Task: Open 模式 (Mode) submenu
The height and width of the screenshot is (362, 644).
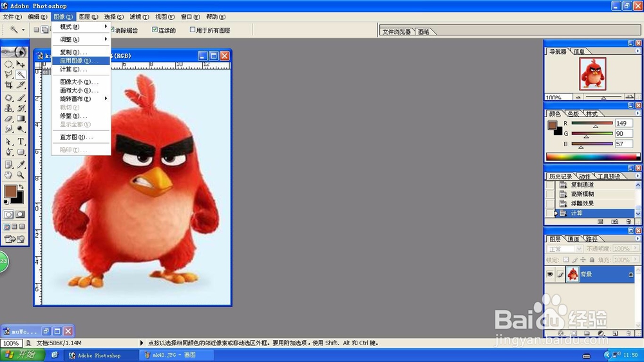Action: (81, 26)
